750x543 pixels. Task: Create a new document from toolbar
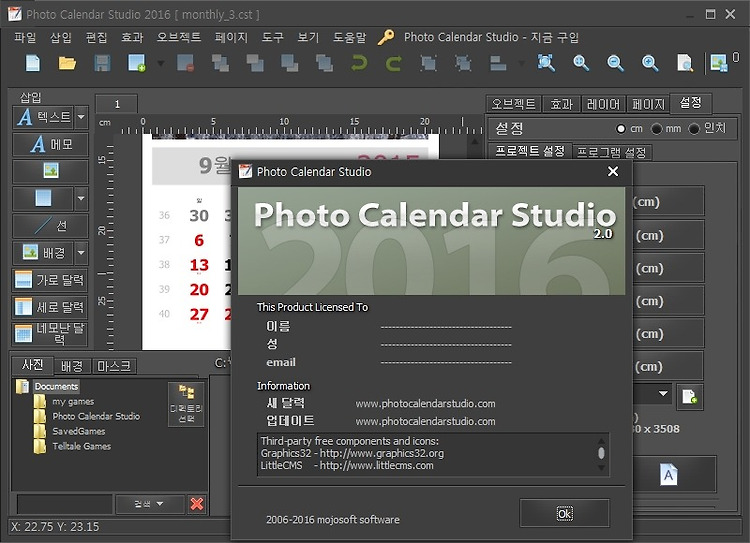click(33, 63)
